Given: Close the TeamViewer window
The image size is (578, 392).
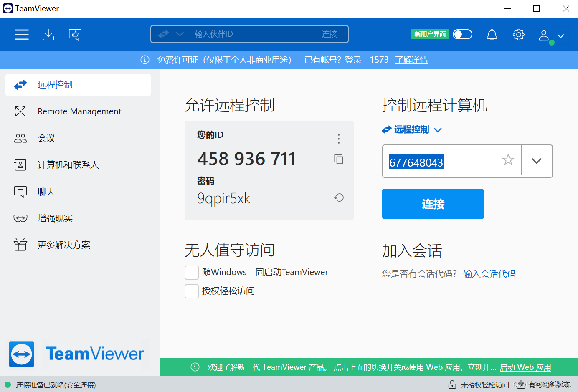Looking at the screenshot, I should pos(566,9).
